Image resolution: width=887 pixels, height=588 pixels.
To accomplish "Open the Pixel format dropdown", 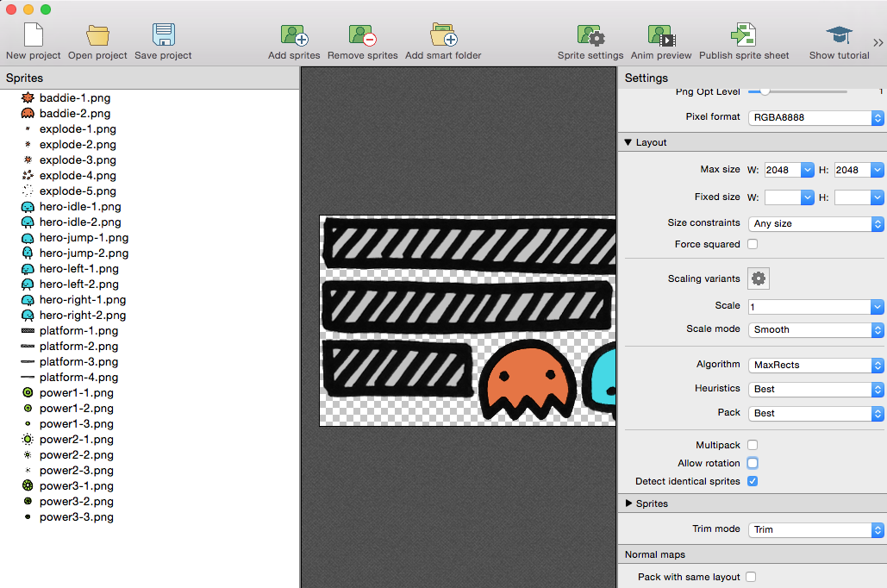I will [x=815, y=117].
